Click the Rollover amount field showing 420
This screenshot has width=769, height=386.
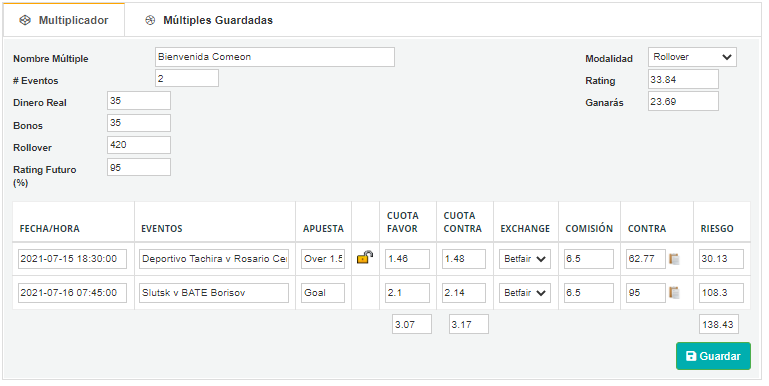[139, 145]
